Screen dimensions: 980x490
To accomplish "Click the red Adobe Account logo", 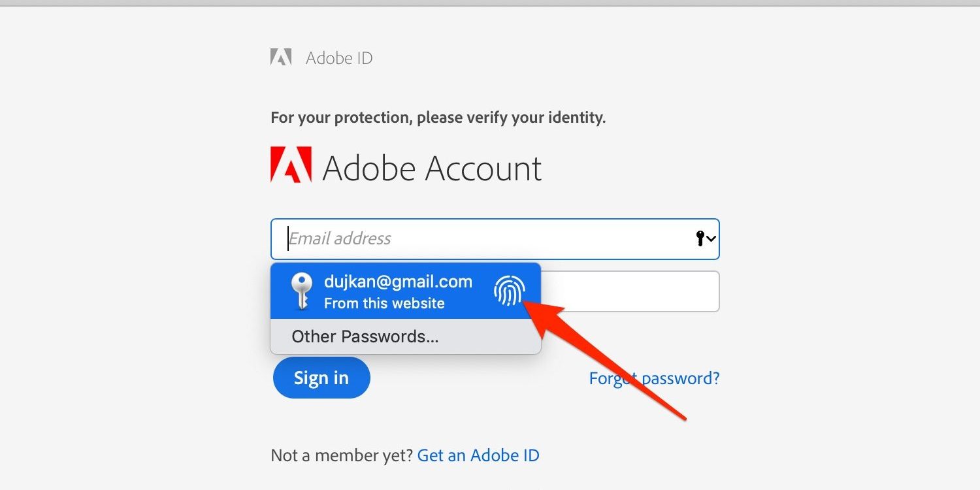I will pyautogui.click(x=290, y=165).
